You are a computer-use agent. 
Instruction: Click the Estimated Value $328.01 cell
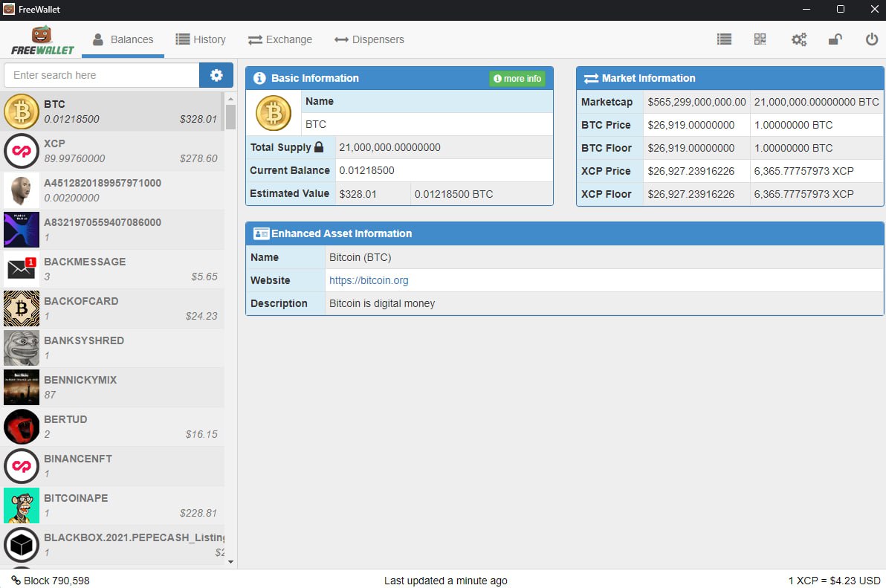pyautogui.click(x=373, y=194)
